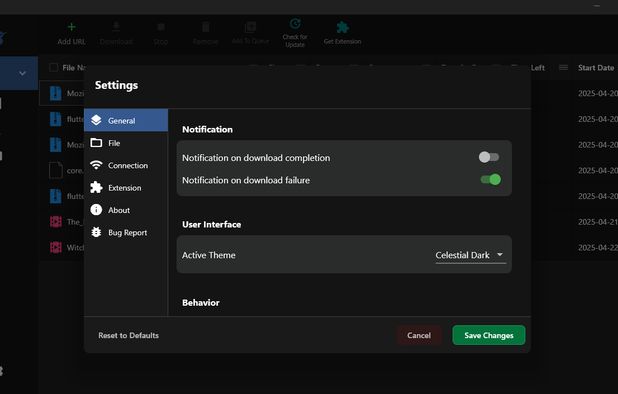Click the 2025-04-22 start date cell
This screenshot has width=618, height=394.
pyautogui.click(x=598, y=247)
